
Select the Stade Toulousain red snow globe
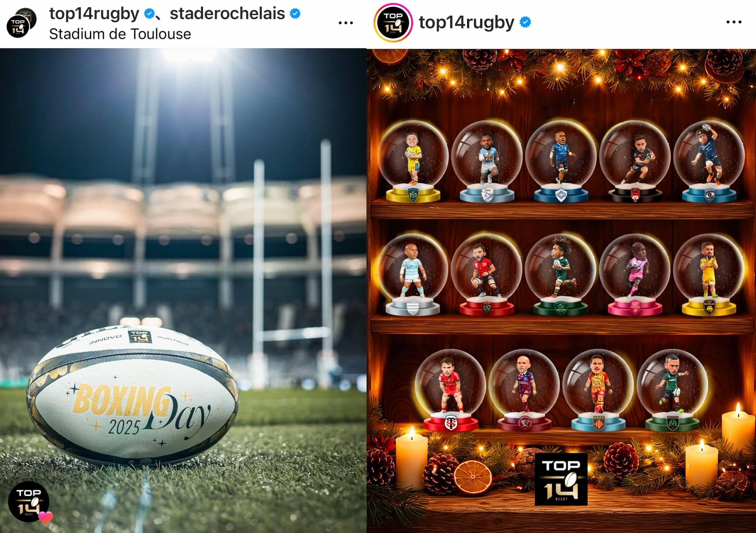tap(450, 391)
